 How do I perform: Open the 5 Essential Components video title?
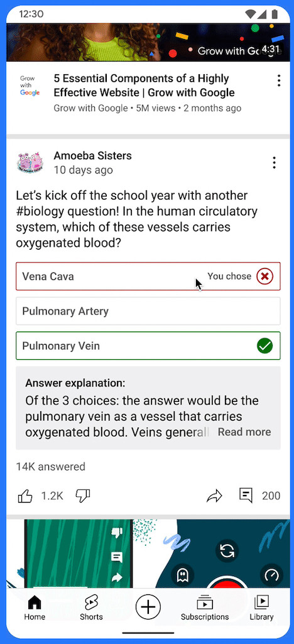pos(144,86)
